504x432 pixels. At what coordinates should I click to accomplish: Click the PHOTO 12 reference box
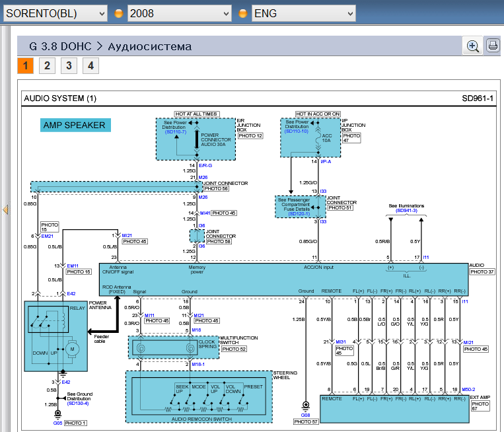(250, 135)
